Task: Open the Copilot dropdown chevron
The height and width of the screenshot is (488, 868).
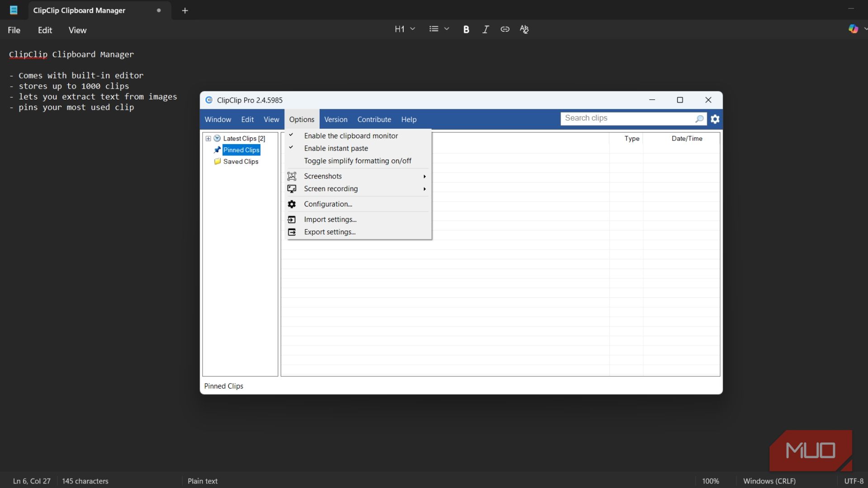Action: (865, 29)
